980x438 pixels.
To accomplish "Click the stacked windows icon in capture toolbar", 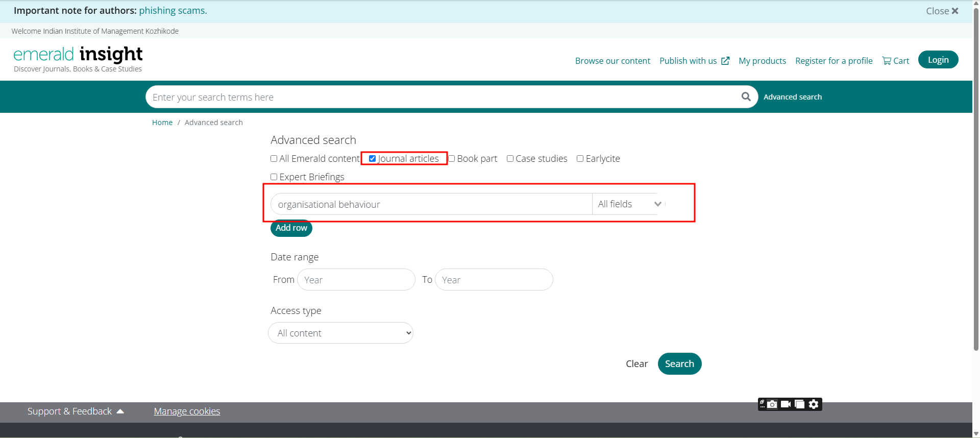I will point(800,404).
